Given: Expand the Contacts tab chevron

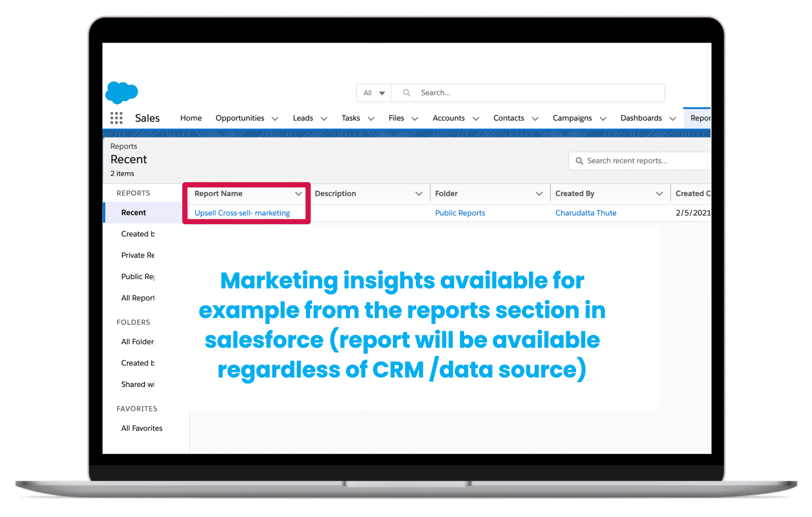Looking at the screenshot, I should click(535, 119).
